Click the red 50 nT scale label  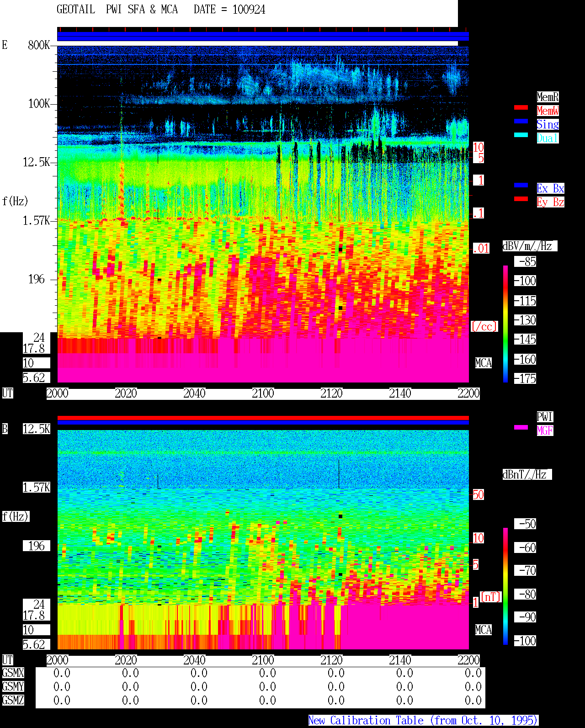click(478, 494)
